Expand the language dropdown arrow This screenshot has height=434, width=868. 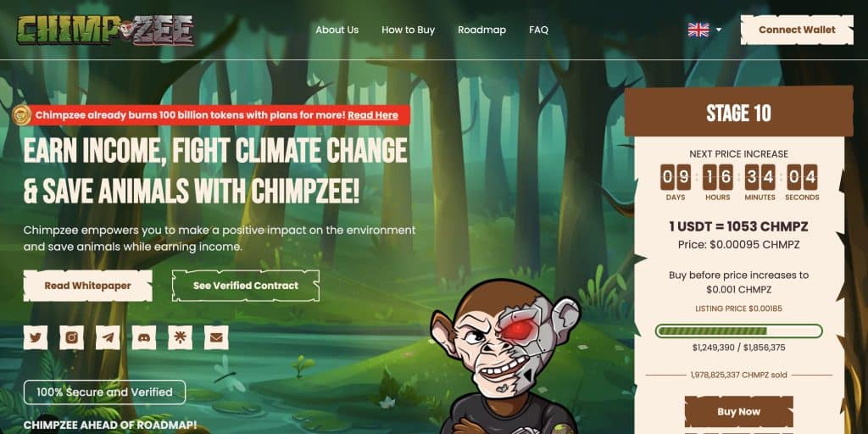(x=719, y=30)
